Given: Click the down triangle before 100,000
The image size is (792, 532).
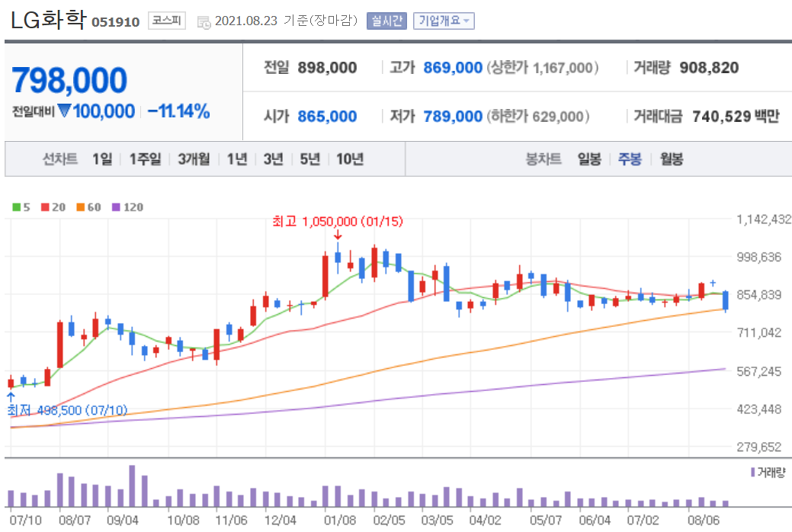Looking at the screenshot, I should [x=64, y=111].
